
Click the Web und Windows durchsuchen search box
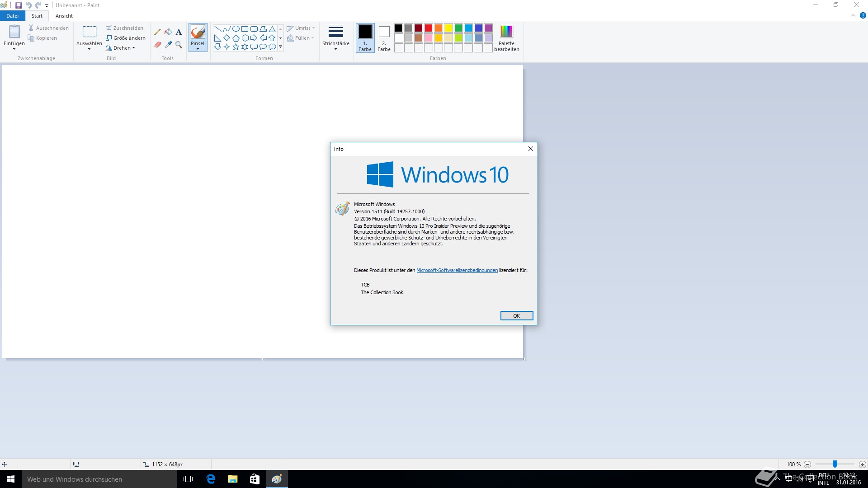coord(99,479)
